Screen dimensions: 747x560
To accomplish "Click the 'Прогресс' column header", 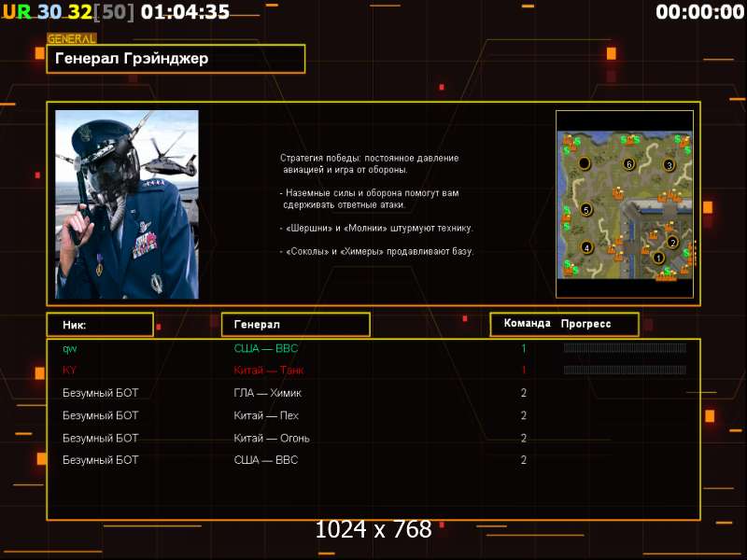I will [x=585, y=324].
